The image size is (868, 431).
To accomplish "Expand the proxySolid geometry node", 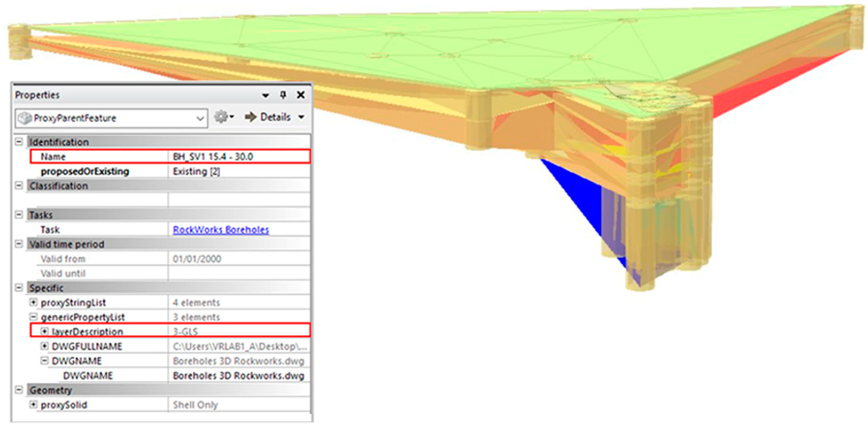I will pyautogui.click(x=33, y=404).
